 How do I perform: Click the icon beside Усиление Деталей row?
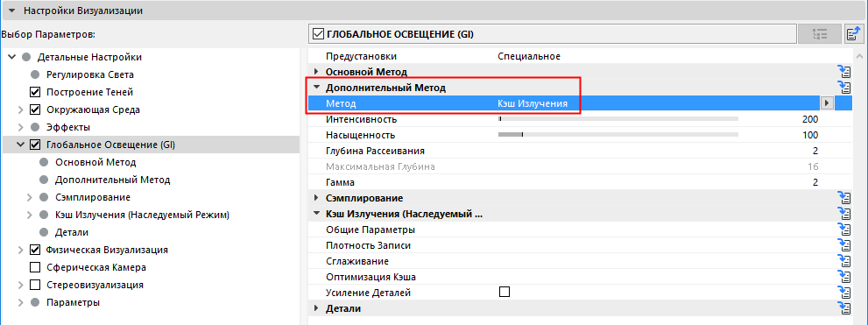point(844,293)
